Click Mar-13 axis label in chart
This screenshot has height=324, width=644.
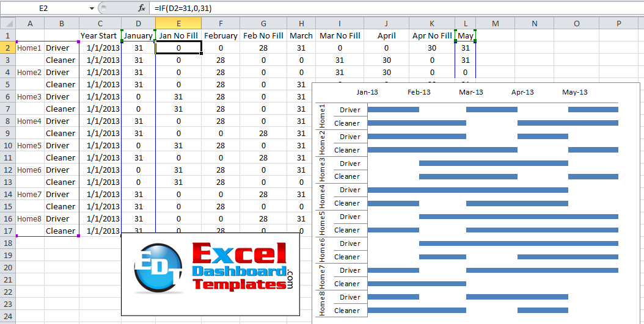pyautogui.click(x=470, y=92)
